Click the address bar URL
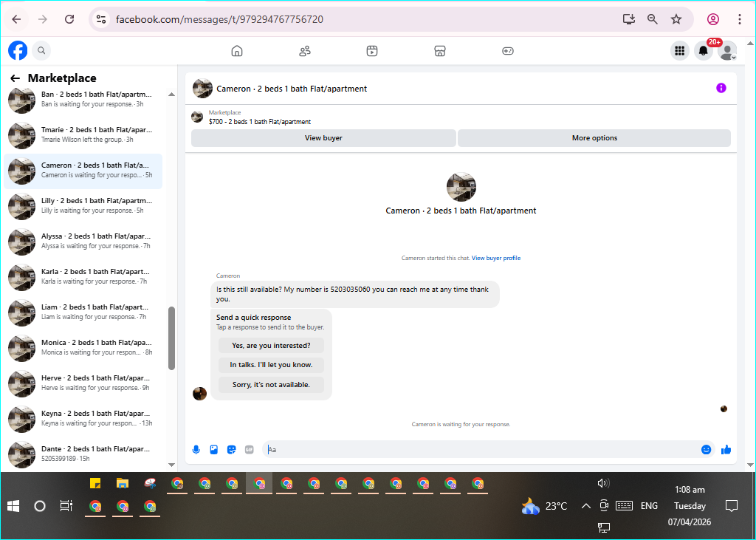 [219, 19]
